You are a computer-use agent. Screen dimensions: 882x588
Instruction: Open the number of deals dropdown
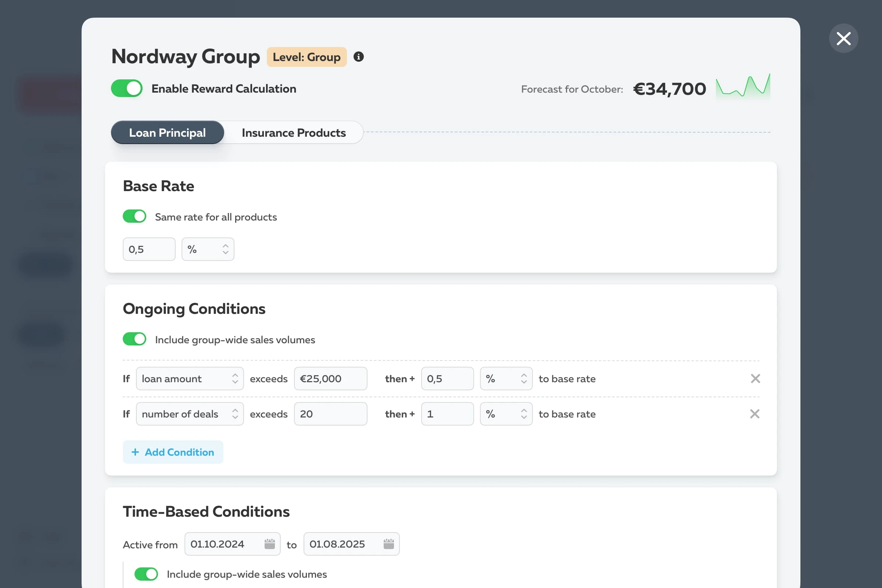[x=190, y=414]
